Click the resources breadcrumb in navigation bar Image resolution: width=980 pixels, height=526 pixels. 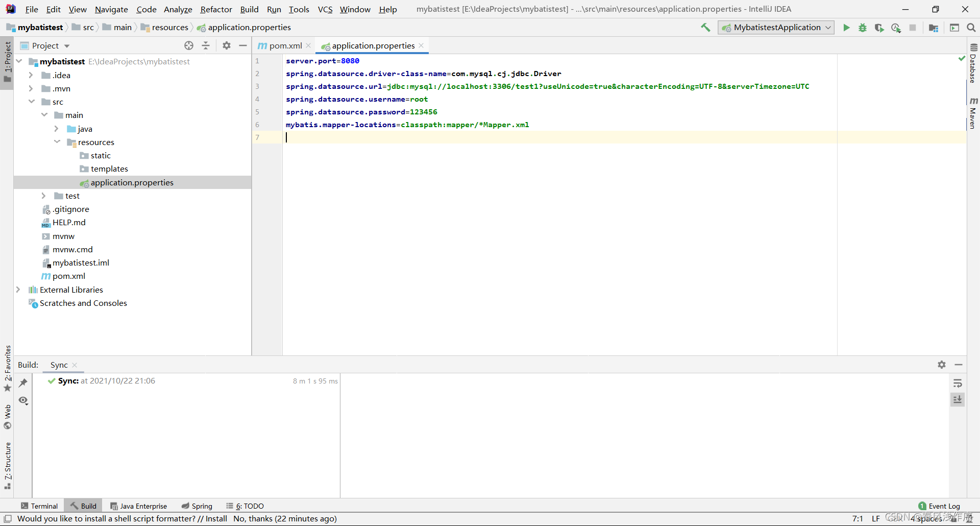(165, 28)
